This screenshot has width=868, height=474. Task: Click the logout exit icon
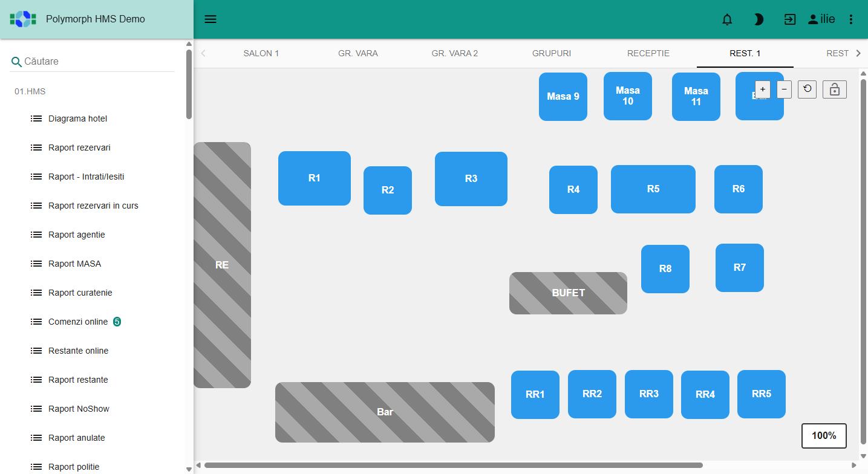point(790,19)
